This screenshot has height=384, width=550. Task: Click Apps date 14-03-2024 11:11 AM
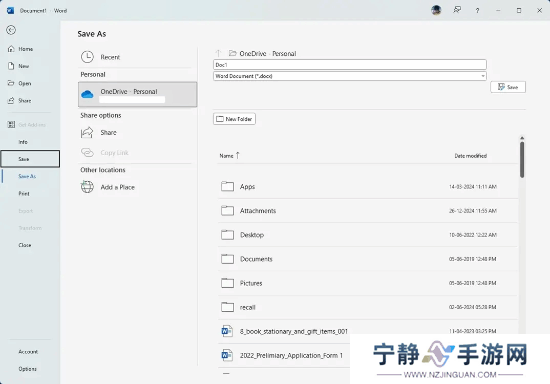(473, 187)
